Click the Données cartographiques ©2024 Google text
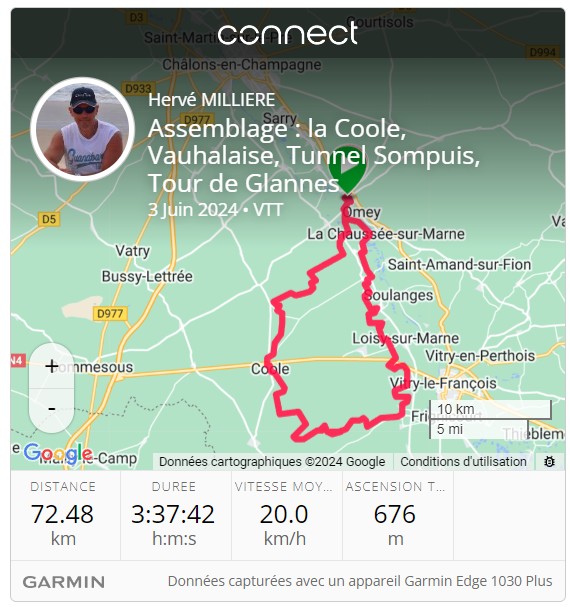The height and width of the screenshot is (610, 570). [x=272, y=461]
